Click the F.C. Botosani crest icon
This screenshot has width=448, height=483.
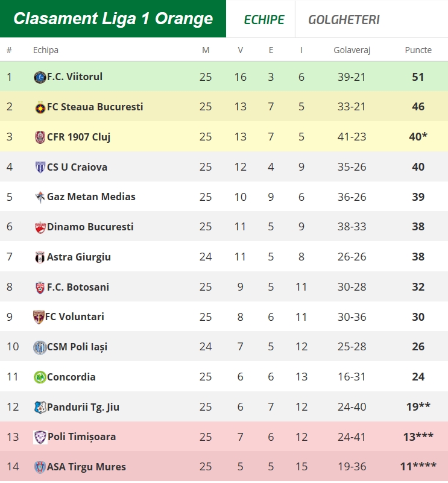(x=40, y=288)
